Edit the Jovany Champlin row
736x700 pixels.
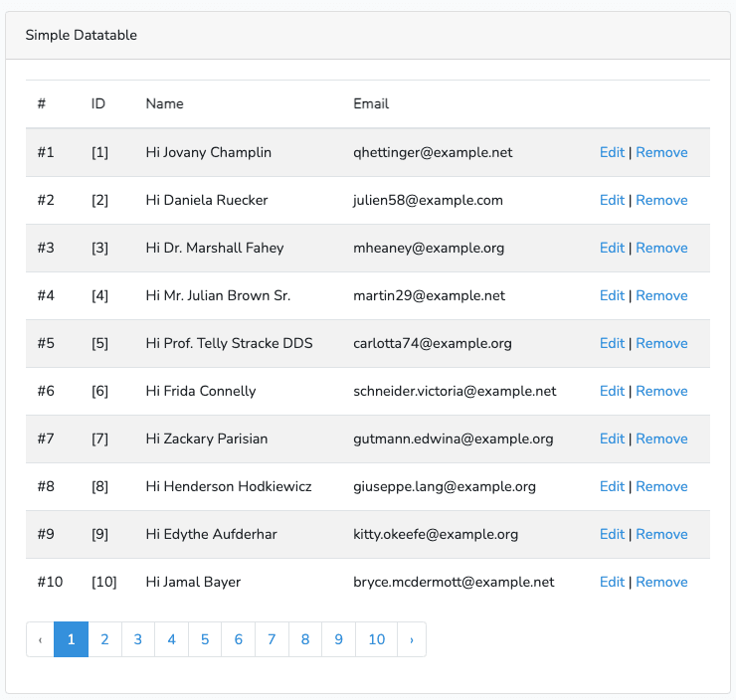[612, 152]
